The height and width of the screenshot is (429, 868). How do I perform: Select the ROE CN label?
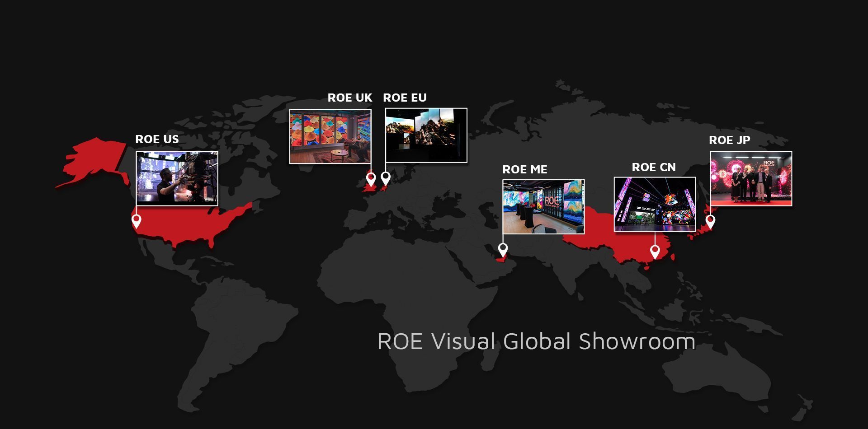point(654,167)
